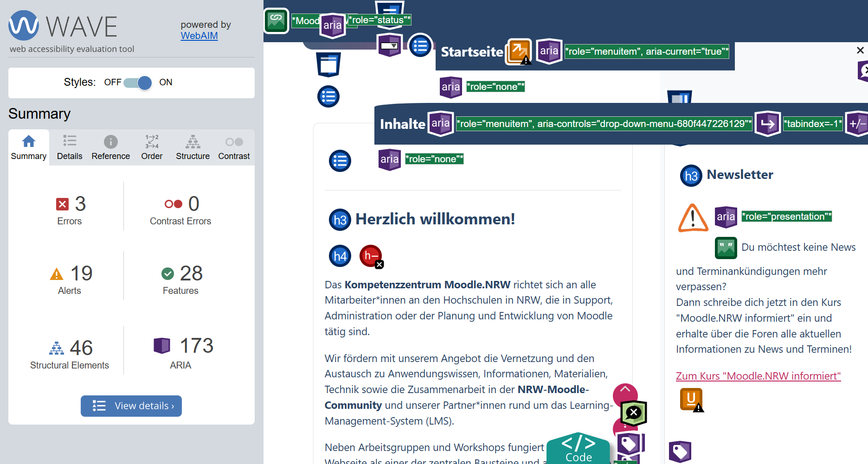Image resolution: width=868 pixels, height=464 pixels.
Task: Click the green image icon beside Du möchtest
Action: point(726,248)
